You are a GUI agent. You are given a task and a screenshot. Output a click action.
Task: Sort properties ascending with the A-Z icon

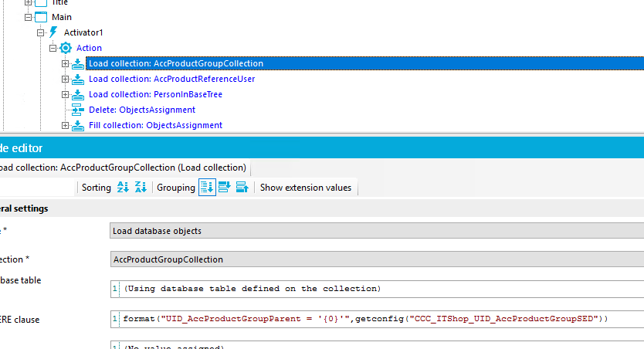coord(123,188)
